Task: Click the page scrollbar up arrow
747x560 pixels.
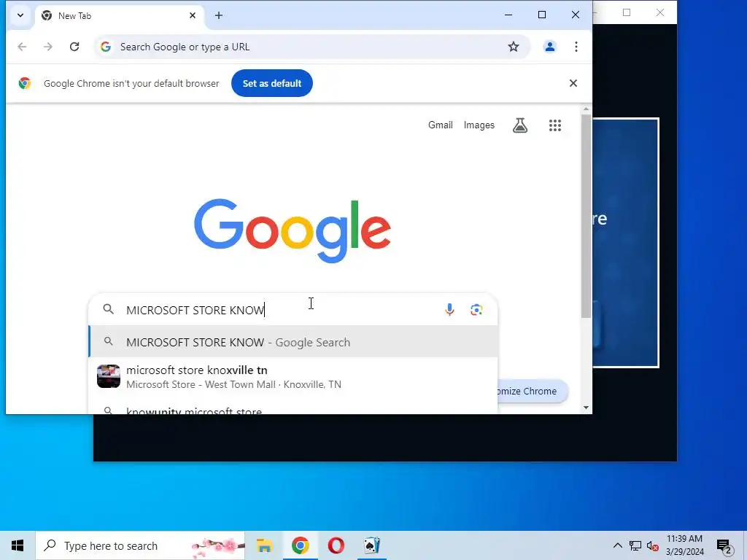Action: (586, 109)
